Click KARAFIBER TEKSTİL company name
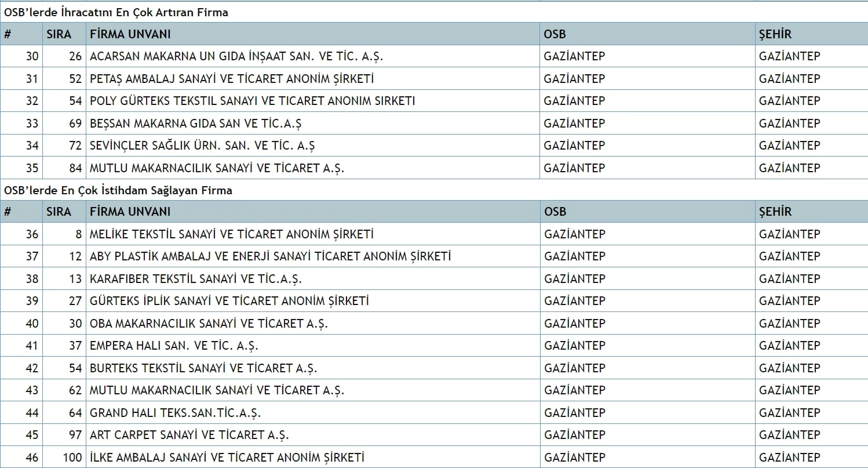The height and width of the screenshot is (468, 868). (195, 279)
